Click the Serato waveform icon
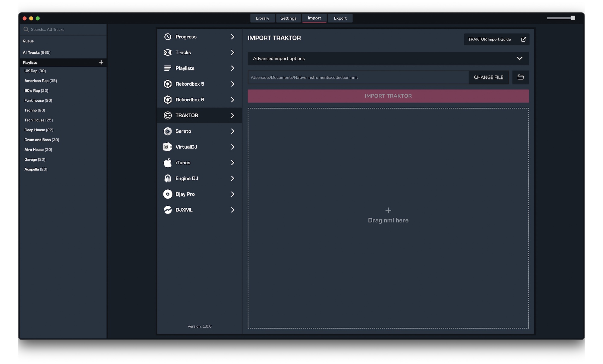 tap(168, 131)
